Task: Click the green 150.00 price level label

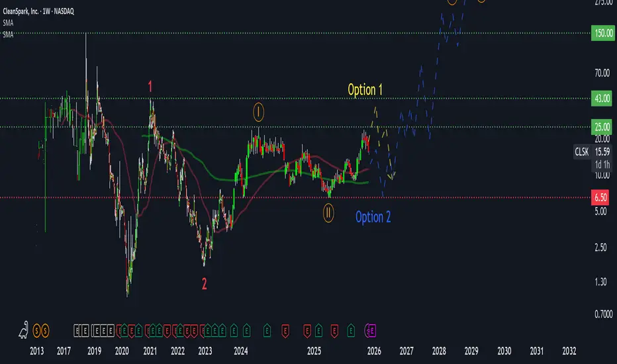Action: (603, 33)
